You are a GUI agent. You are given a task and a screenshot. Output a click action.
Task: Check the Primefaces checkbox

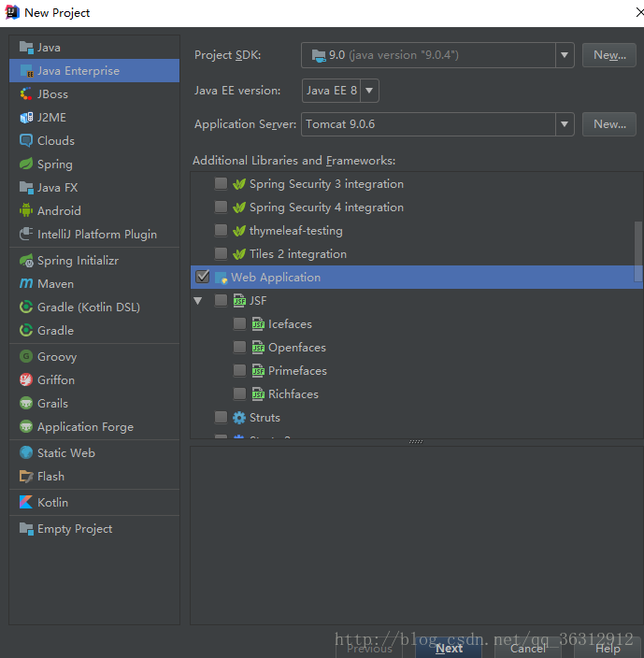coord(239,370)
